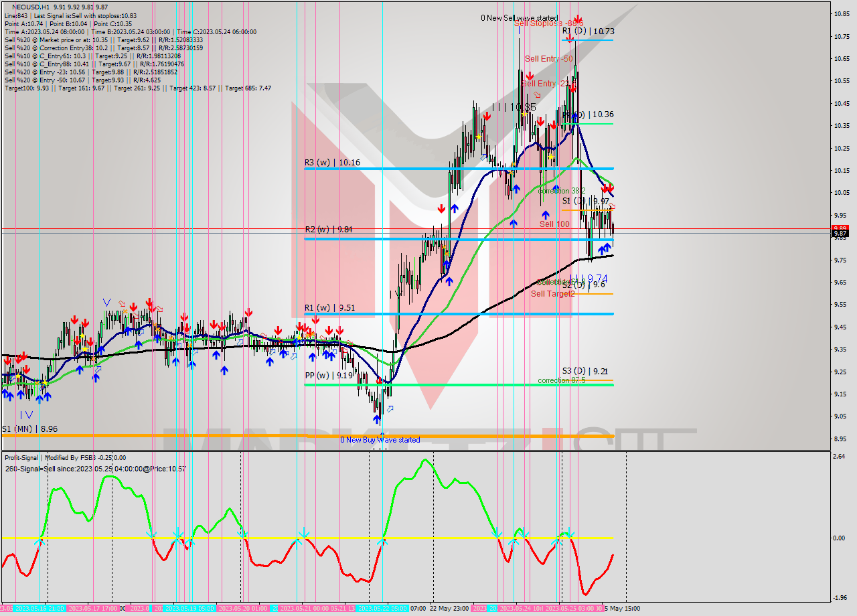This screenshot has height=616, width=857.
Task: Click the 2.64 oscillator scale value
Action: click(840, 456)
